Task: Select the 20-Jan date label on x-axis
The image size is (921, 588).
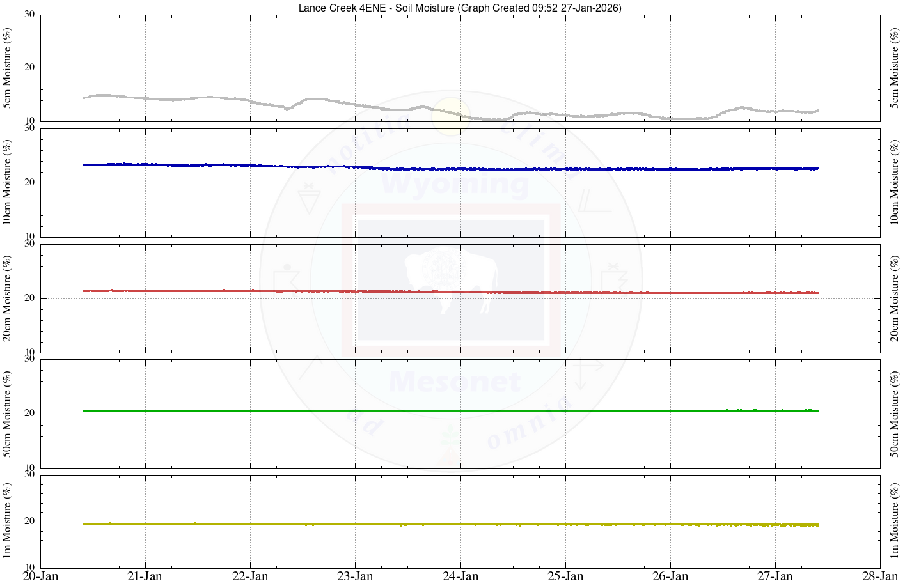Action: pos(40,576)
